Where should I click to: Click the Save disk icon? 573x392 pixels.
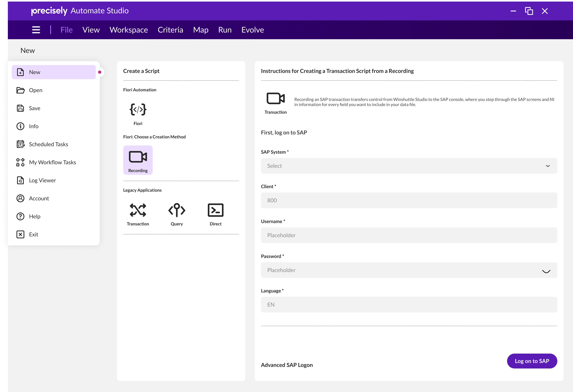[x=20, y=108]
